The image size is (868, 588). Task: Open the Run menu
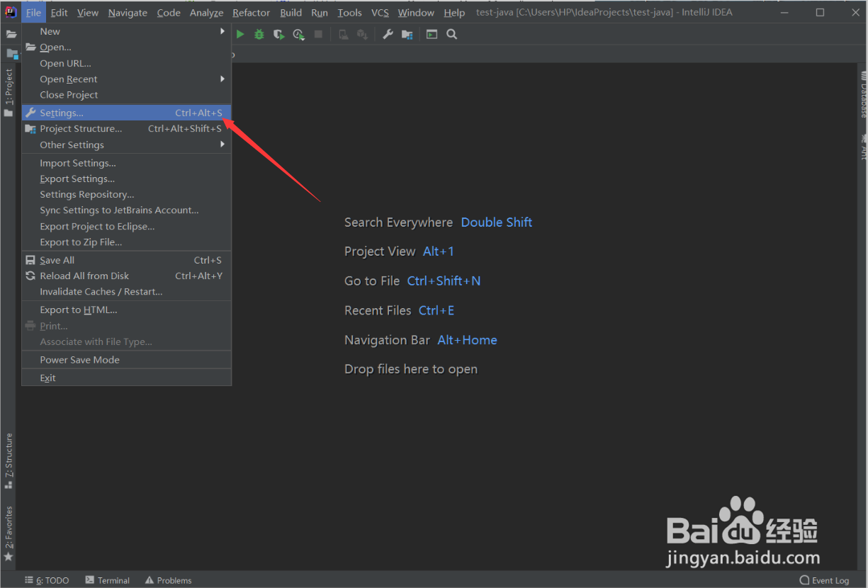pyautogui.click(x=320, y=12)
